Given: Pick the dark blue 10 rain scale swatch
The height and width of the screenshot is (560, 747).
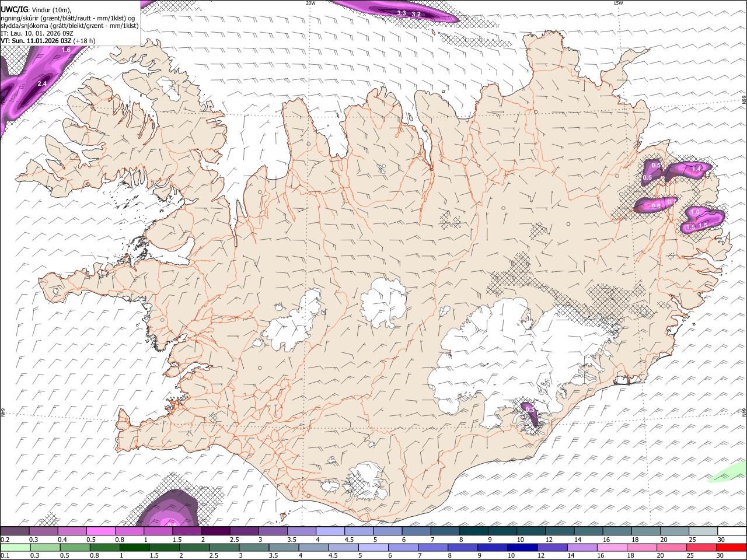Looking at the screenshot, I should point(523,548).
